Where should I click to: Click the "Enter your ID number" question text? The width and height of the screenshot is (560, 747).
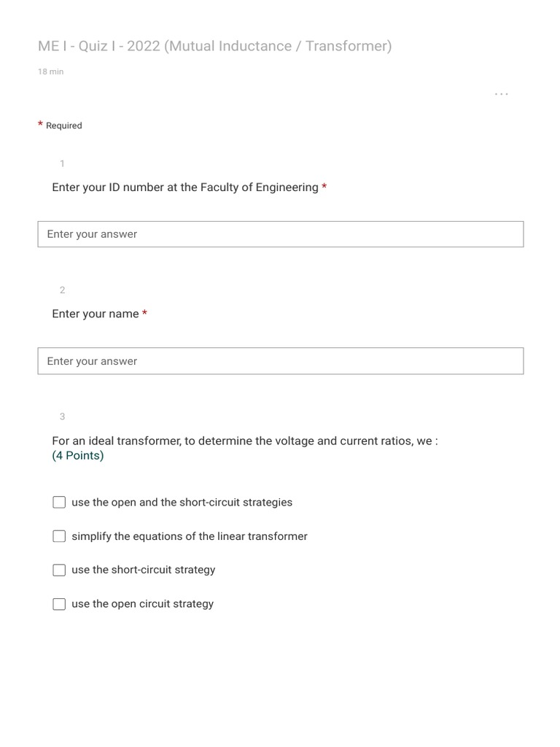pyautogui.click(x=185, y=187)
